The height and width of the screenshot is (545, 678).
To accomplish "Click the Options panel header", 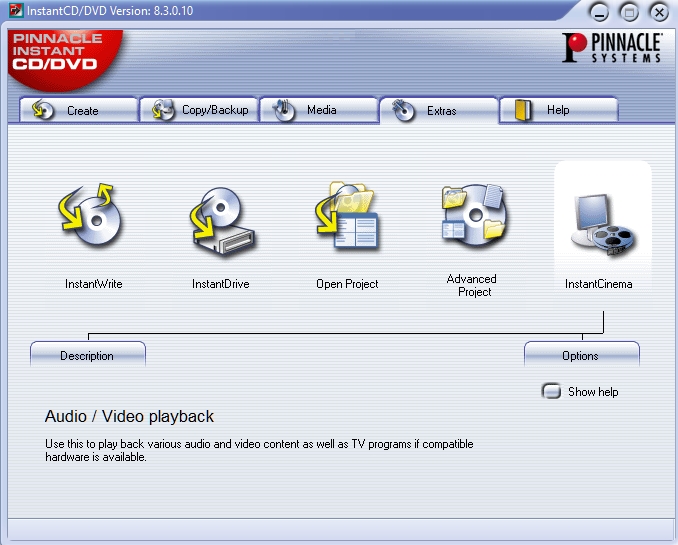I will pos(582,355).
